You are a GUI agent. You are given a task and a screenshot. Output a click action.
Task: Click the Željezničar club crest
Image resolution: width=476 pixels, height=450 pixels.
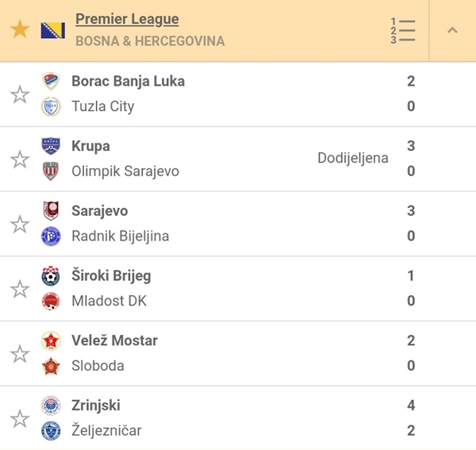[x=51, y=431]
